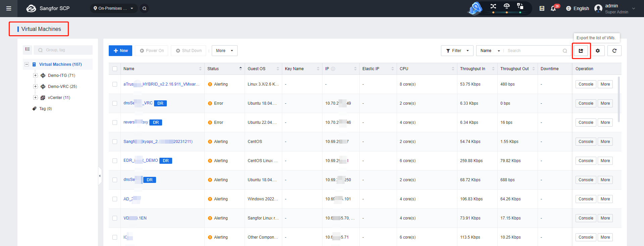Expand the Demo-VRC (25) node

coord(35,87)
